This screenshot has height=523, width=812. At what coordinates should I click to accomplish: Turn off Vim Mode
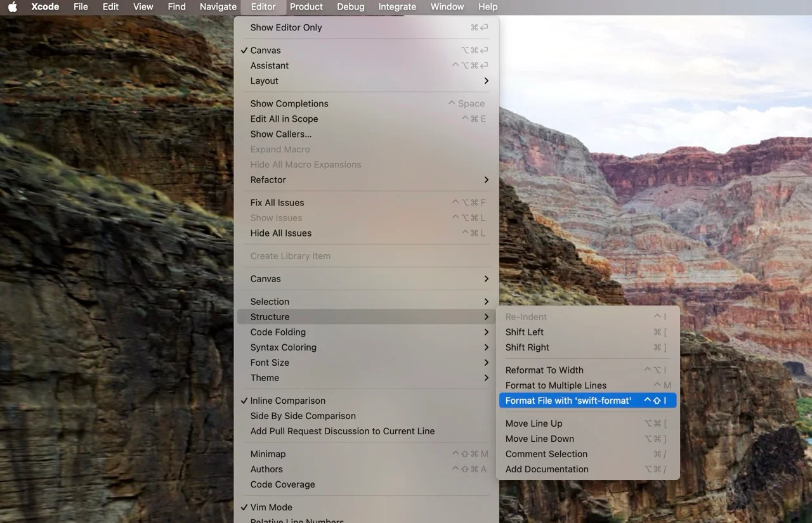tap(272, 507)
